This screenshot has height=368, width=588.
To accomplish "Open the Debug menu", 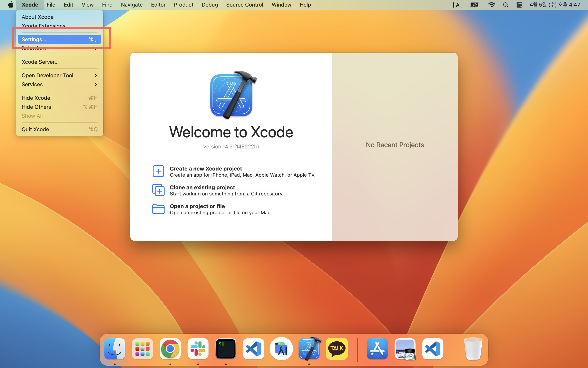I will coord(210,5).
